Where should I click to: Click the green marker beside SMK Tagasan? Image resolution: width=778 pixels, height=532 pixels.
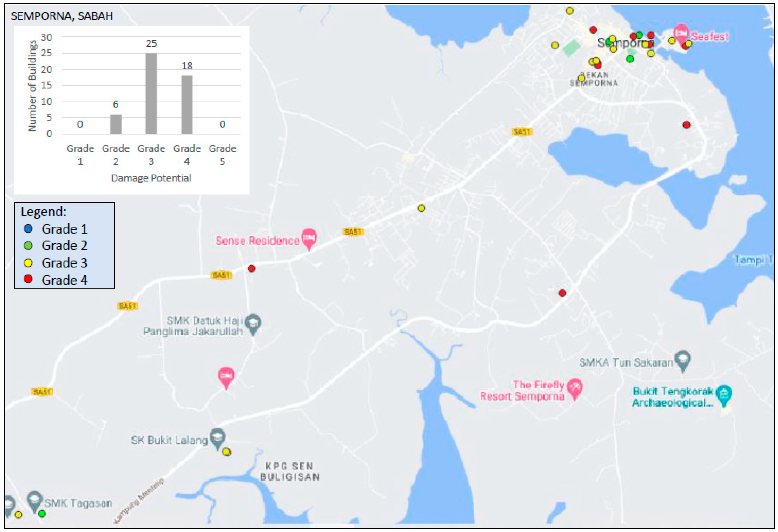[x=42, y=514]
